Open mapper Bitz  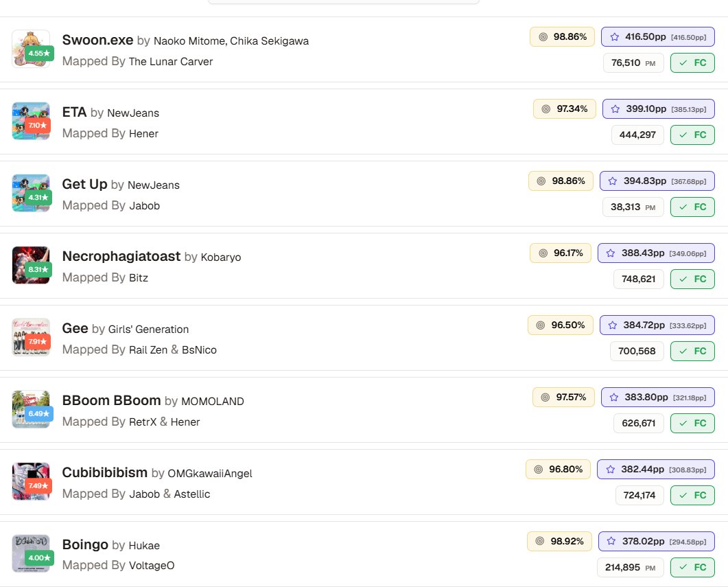(139, 278)
